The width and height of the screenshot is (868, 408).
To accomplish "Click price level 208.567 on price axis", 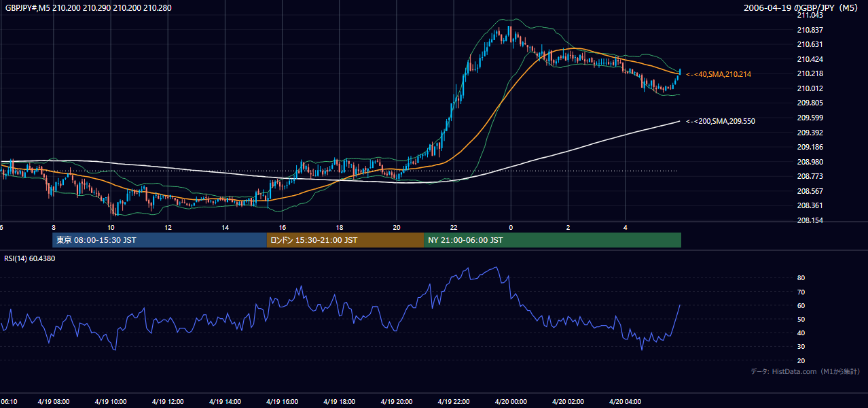I will [x=810, y=191].
